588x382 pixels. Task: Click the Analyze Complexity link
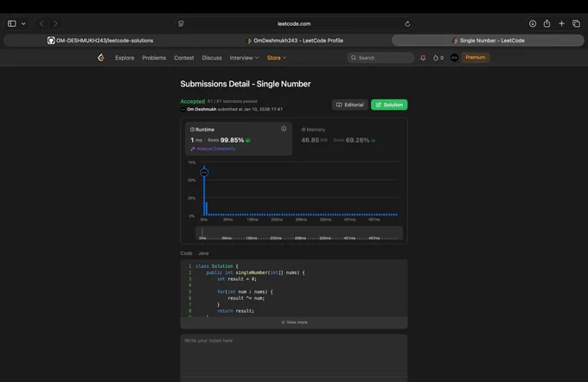[x=213, y=149]
